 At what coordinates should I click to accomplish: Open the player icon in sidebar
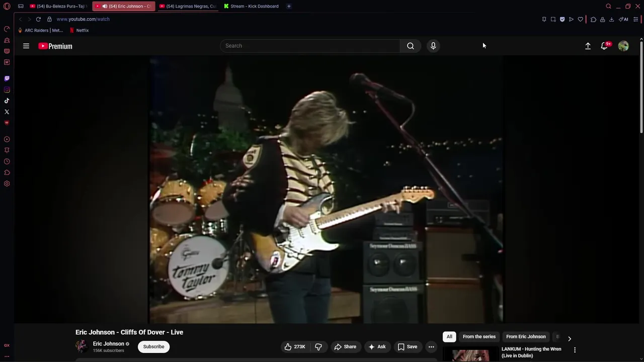[x=7, y=139]
